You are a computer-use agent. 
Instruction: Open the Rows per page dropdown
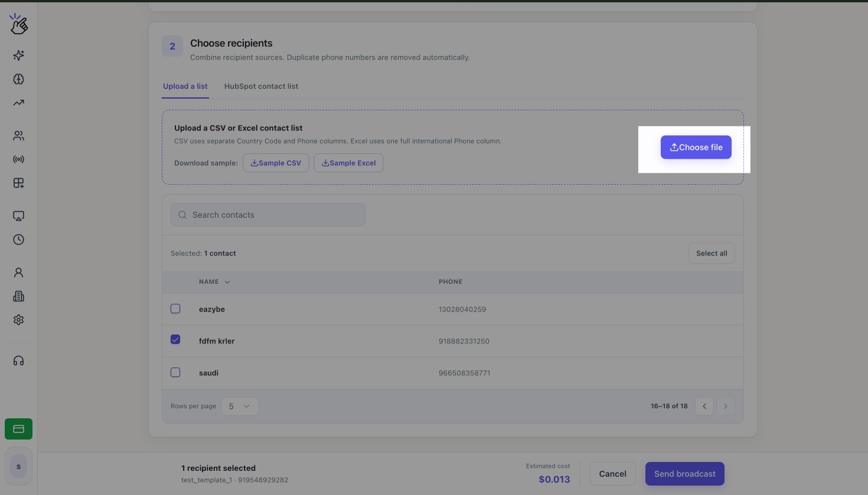tap(240, 406)
